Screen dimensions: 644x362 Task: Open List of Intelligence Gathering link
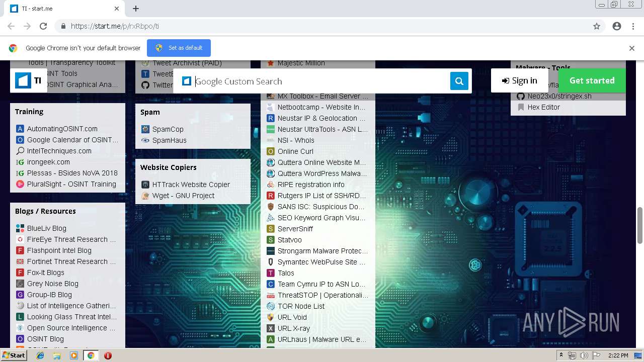[x=71, y=306]
